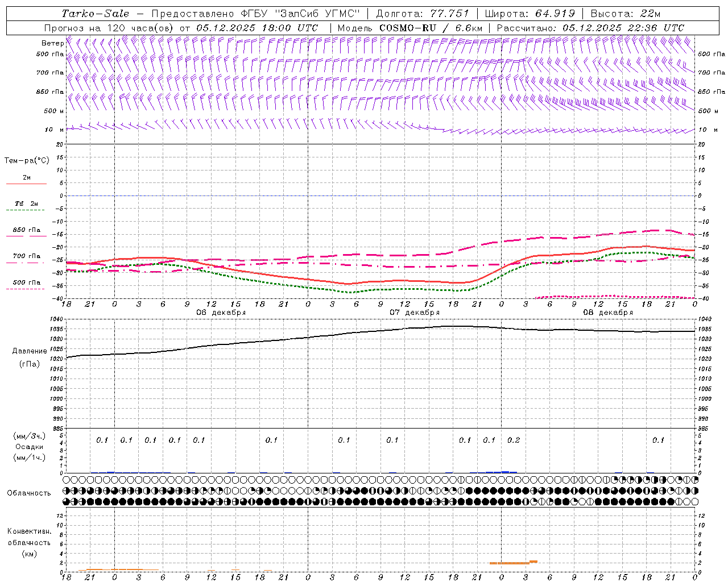Click the Рассчитано 22:36 UTC timestamp

coord(590,28)
